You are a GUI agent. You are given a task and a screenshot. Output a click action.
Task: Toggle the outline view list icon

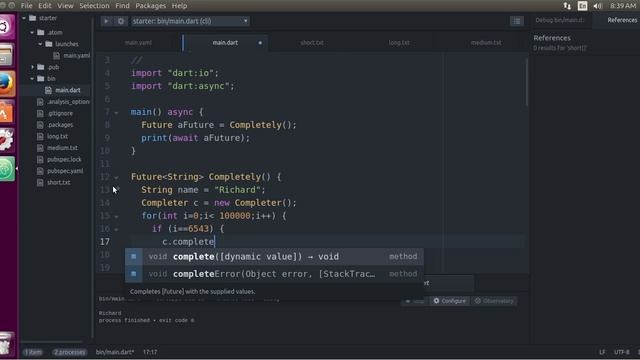tap(517, 21)
